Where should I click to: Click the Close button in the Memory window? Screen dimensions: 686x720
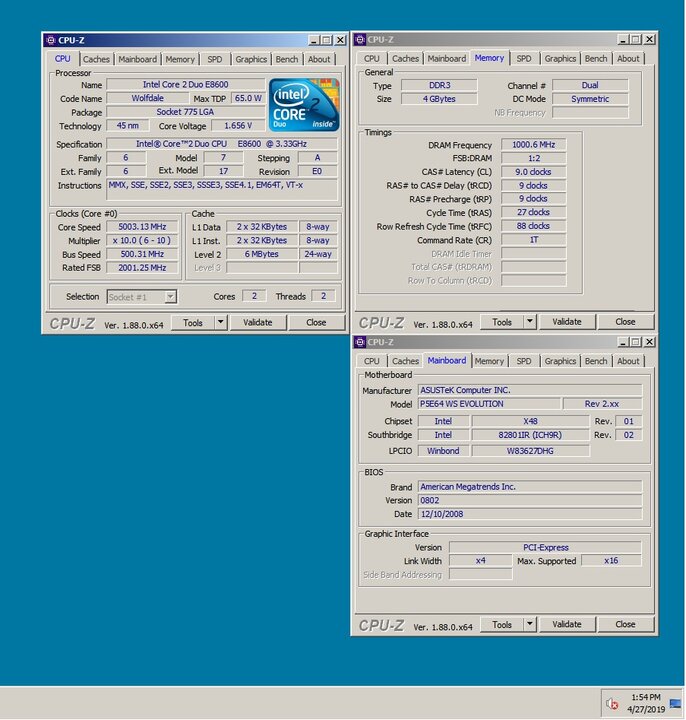[625, 322]
